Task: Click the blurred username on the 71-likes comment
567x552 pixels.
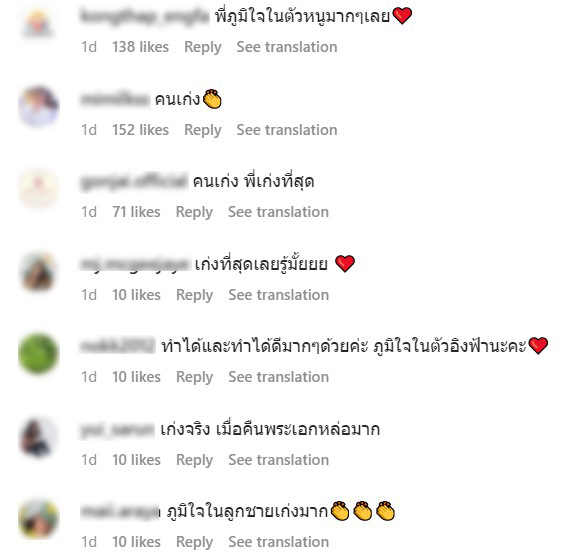Action: (x=134, y=181)
